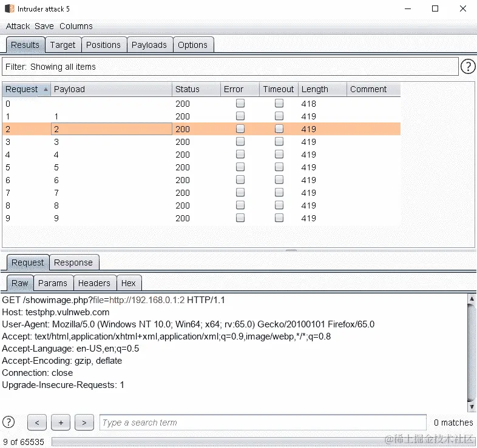This screenshot has height=448, width=477.
Task: Switch to the Headers view tab
Action: [x=94, y=283]
